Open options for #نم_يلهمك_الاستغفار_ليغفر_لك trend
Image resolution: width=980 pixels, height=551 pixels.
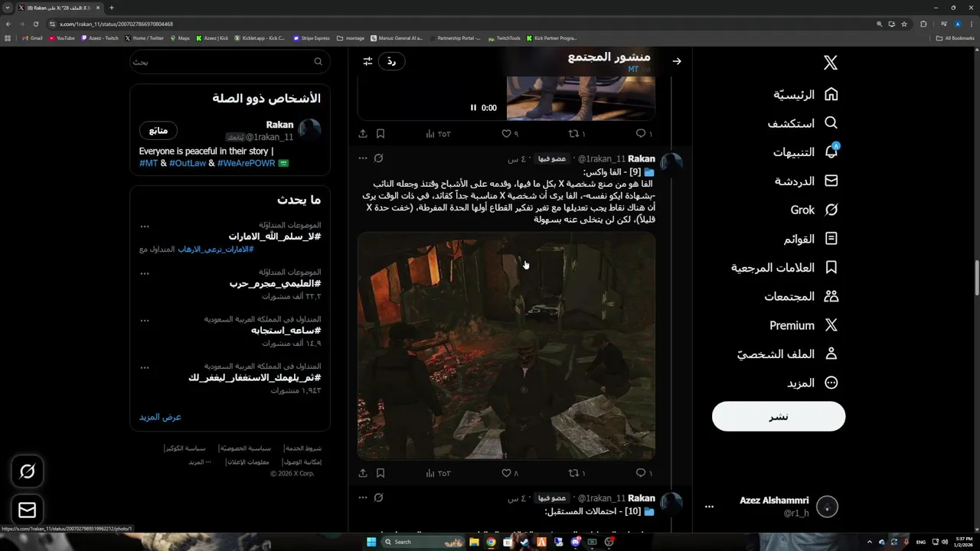(x=145, y=368)
